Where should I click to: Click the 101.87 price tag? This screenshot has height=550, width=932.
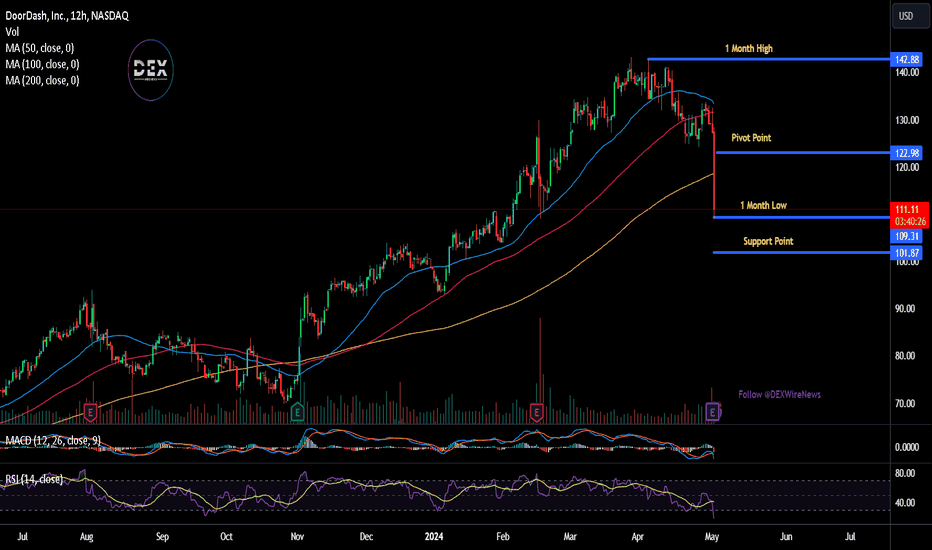pyautogui.click(x=906, y=253)
